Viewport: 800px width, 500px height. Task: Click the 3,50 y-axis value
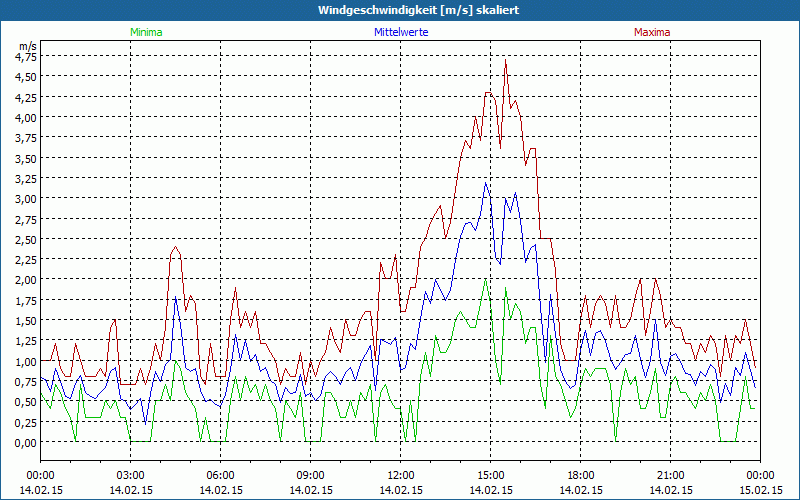coord(26,158)
